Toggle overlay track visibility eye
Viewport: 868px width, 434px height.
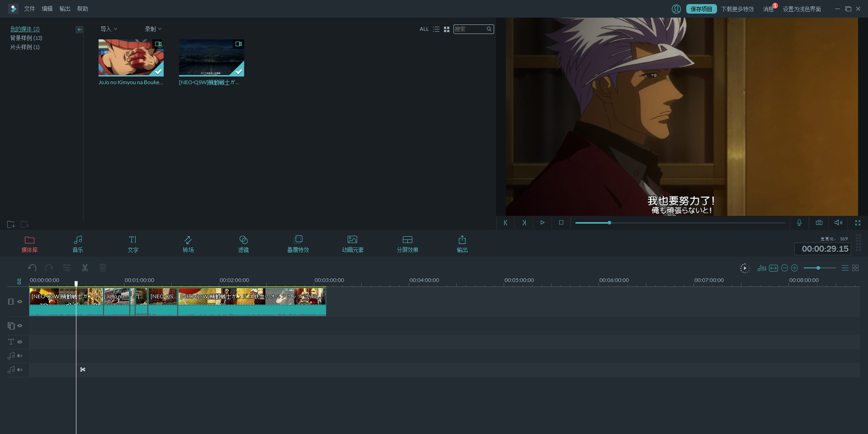tap(20, 326)
